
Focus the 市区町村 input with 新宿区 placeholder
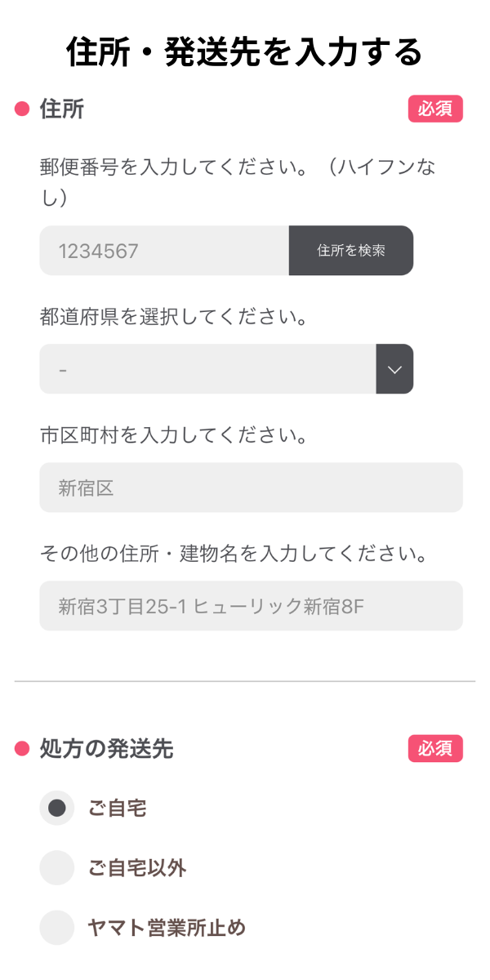pos(251,488)
